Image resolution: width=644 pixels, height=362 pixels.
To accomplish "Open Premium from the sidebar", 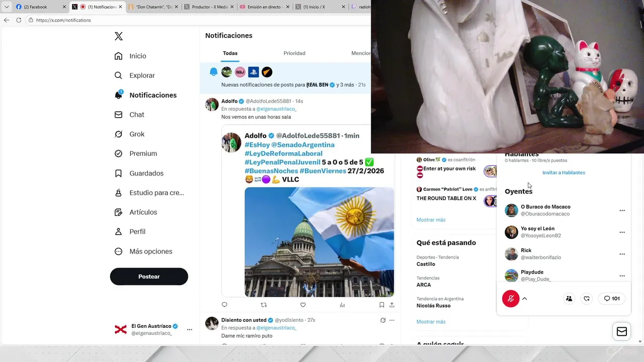I will point(136,153).
